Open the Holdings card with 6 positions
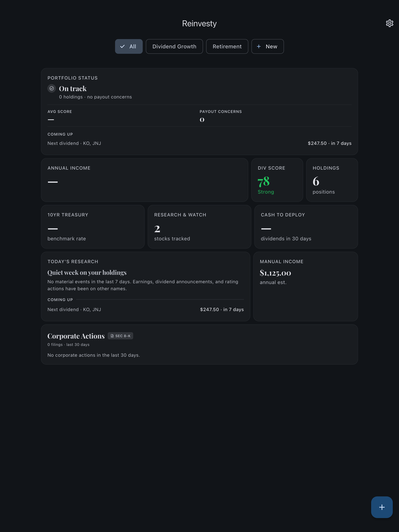The width and height of the screenshot is (399, 532). coord(332,180)
